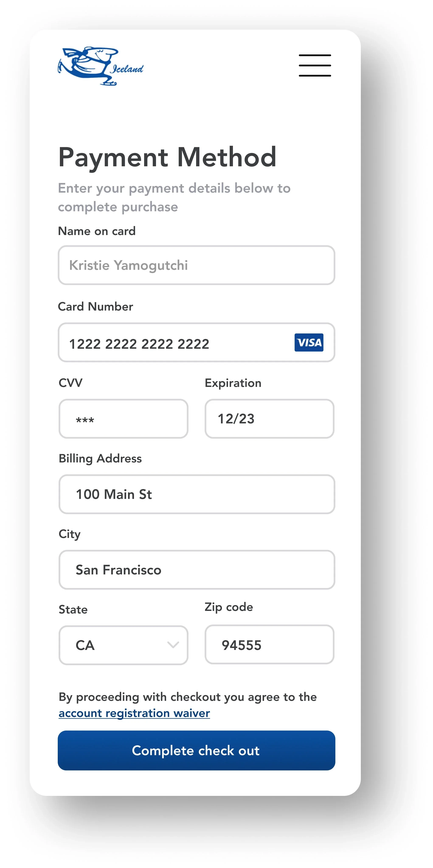Screen dimensions: 433x868
Task: Click the "CVV" field label
Action: coord(70,383)
